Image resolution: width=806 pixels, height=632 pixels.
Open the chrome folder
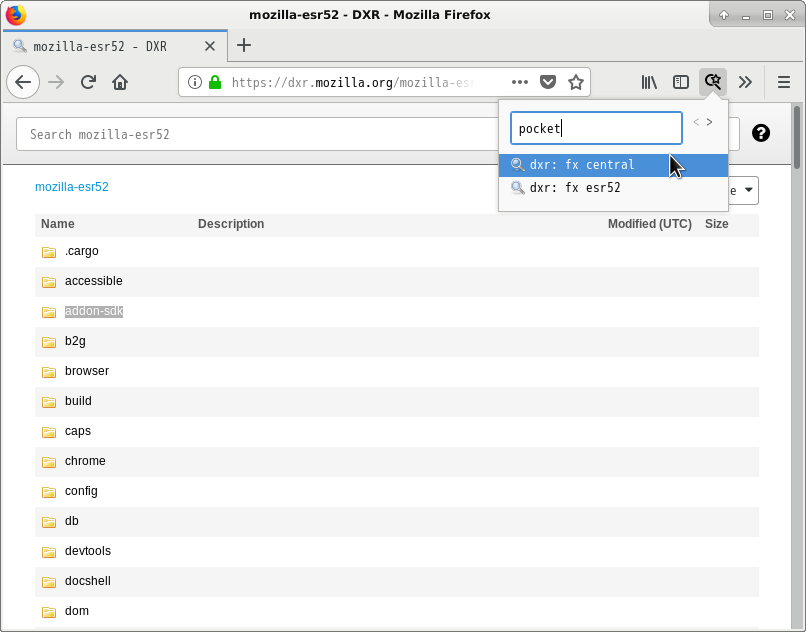point(85,461)
